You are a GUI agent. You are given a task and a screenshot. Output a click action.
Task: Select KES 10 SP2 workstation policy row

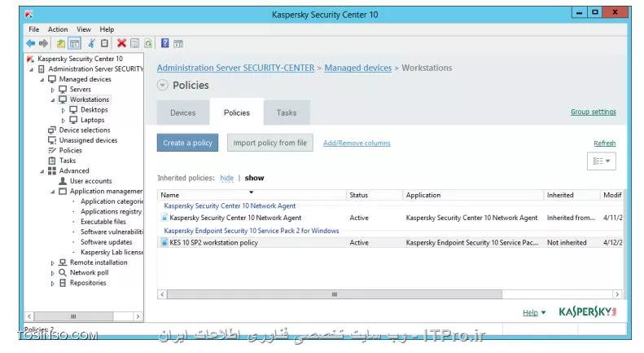click(390, 243)
